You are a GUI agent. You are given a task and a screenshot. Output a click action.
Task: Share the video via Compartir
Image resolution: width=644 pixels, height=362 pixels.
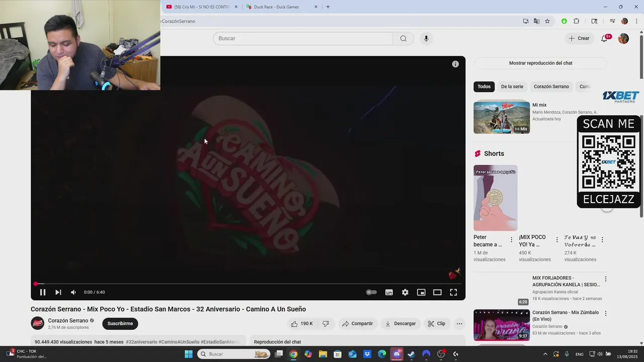(x=357, y=324)
